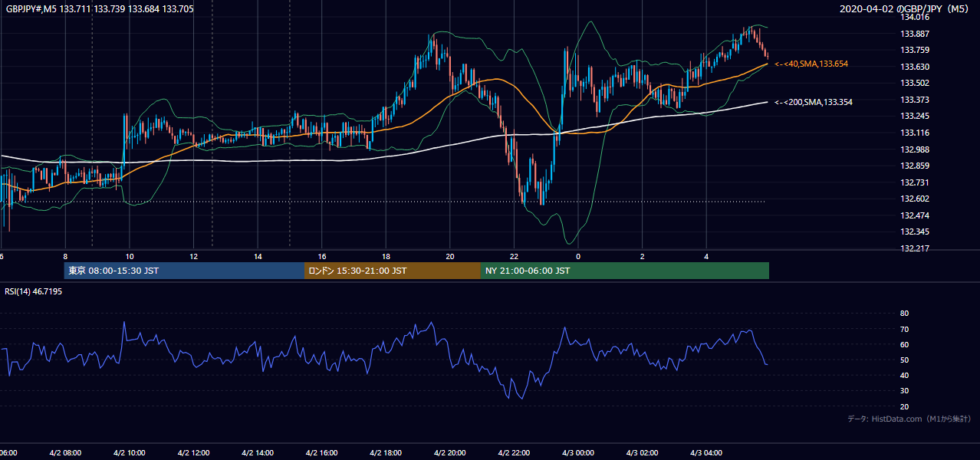Click the RSI 80 level label
Viewport: 980px width, 460px height.
point(904,314)
